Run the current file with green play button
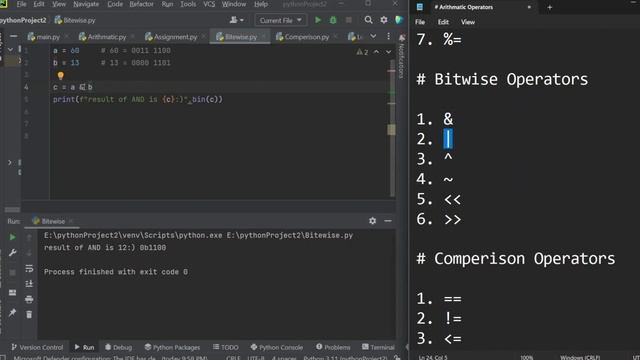 coord(318,20)
